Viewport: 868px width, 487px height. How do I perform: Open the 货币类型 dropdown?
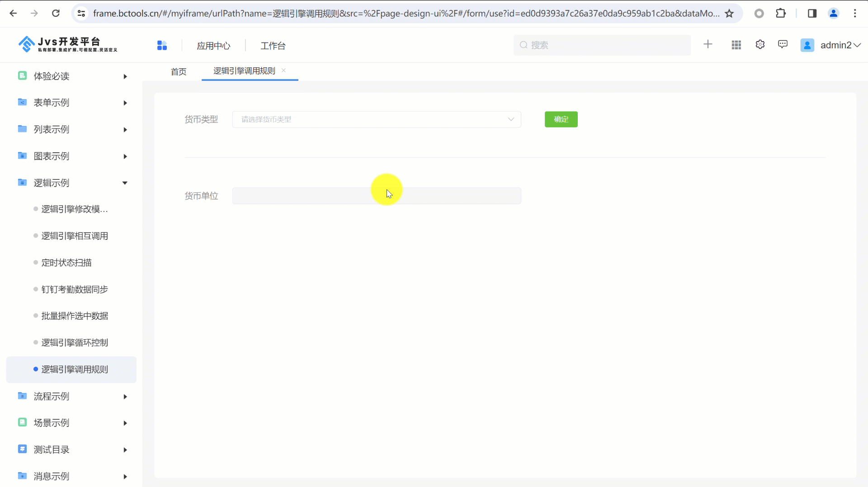(377, 119)
